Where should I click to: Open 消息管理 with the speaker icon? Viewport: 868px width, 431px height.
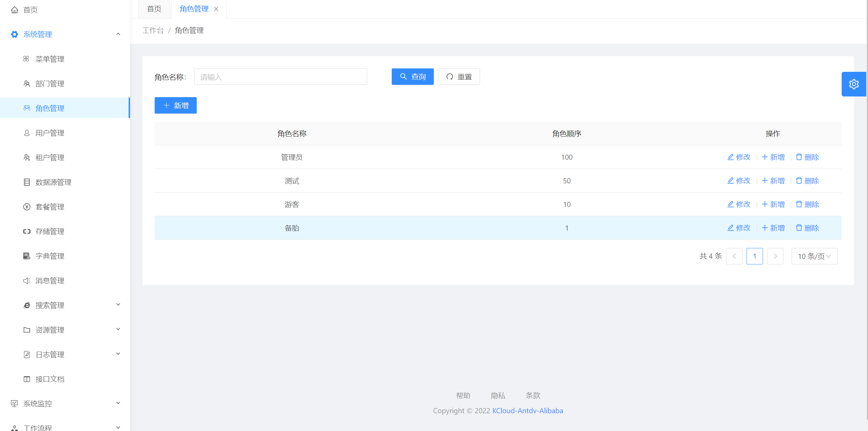(50, 281)
